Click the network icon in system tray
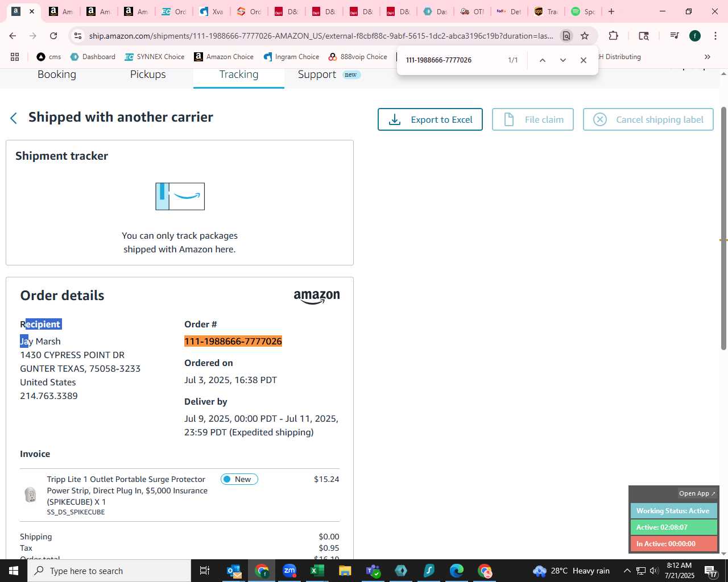 click(x=640, y=571)
